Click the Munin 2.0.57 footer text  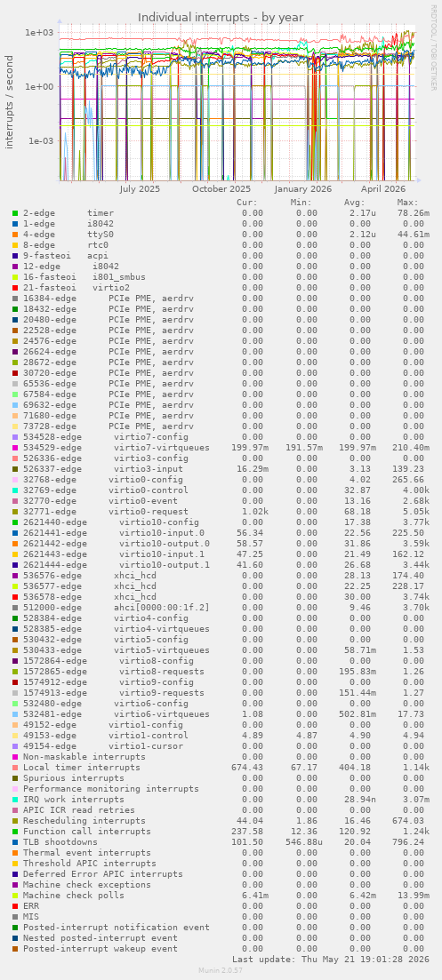point(221,969)
